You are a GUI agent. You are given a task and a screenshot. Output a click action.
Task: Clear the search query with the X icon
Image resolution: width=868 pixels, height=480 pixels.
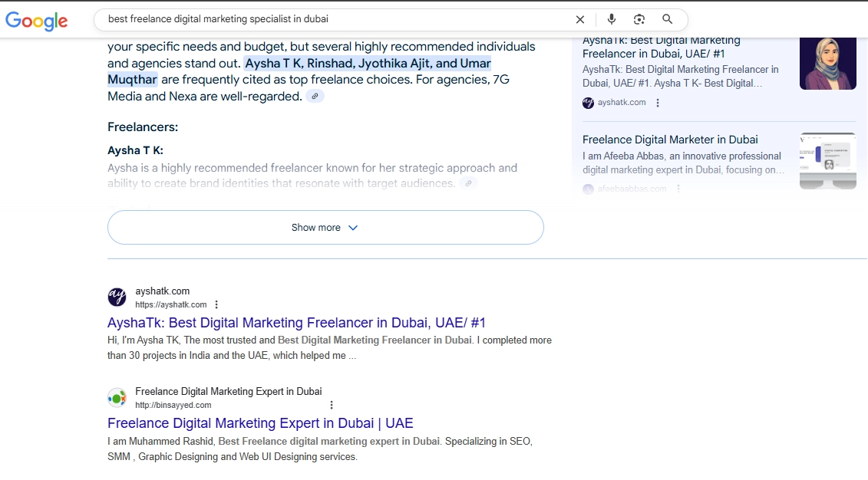tap(580, 19)
